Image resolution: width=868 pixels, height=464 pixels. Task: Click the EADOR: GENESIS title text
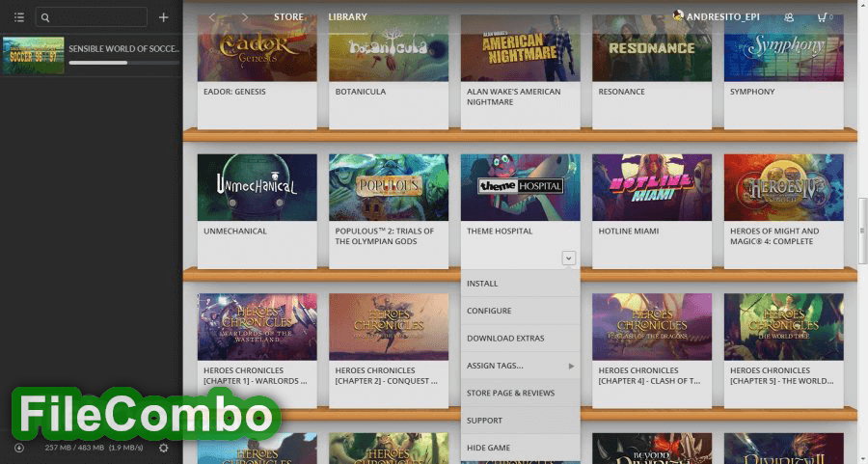point(234,92)
